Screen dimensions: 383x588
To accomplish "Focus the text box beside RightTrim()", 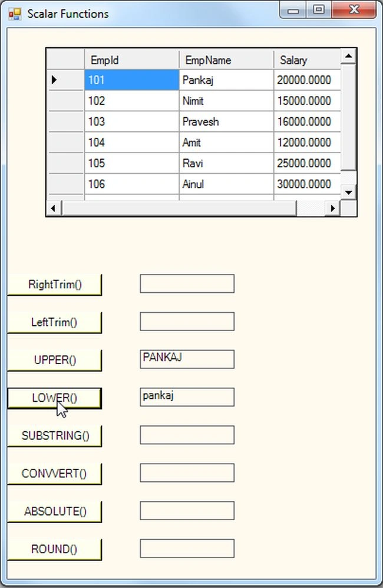I will click(187, 283).
